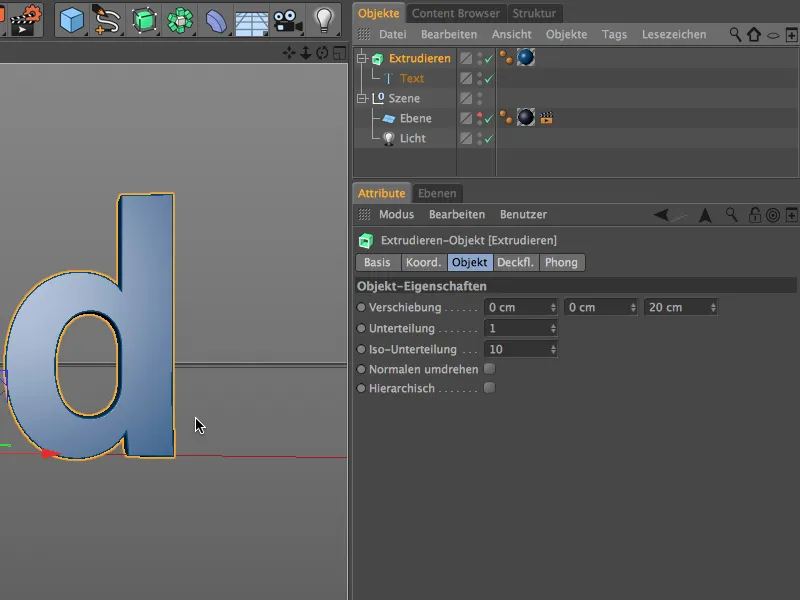Open the Datei menu

pos(392,34)
